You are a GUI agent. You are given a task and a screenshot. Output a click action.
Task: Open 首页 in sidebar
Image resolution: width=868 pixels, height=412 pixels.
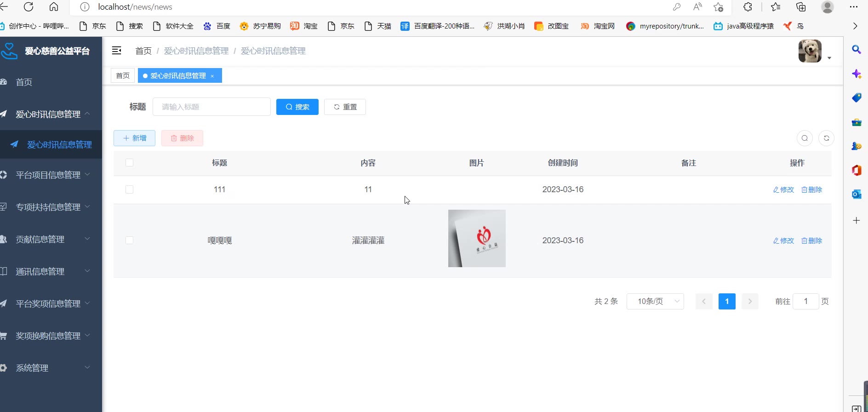point(51,82)
